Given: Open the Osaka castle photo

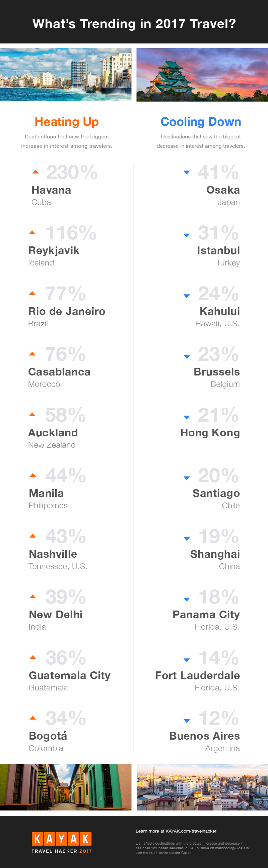Looking at the screenshot, I should (x=202, y=75).
